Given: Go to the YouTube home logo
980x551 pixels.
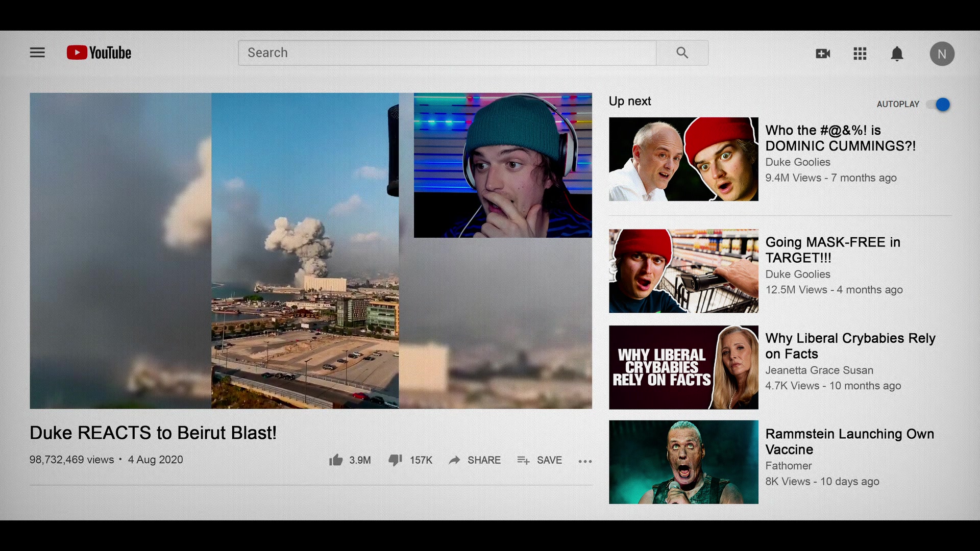Looking at the screenshot, I should 99,53.
